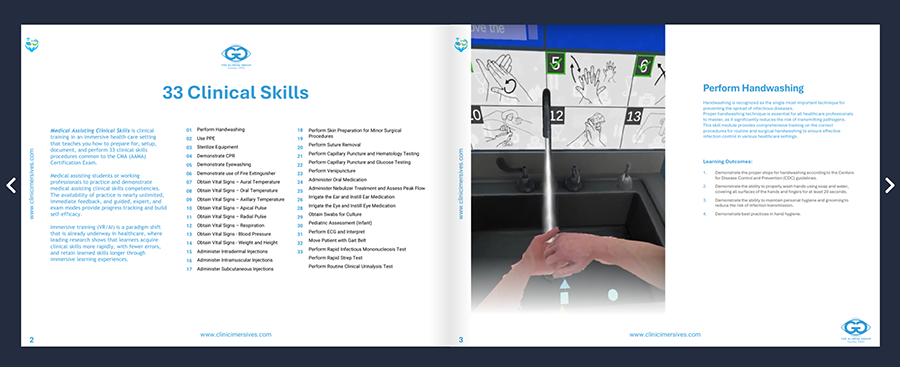Click the 'Learning Outcomes:' subheading
The width and height of the screenshot is (900, 367).
(x=727, y=162)
